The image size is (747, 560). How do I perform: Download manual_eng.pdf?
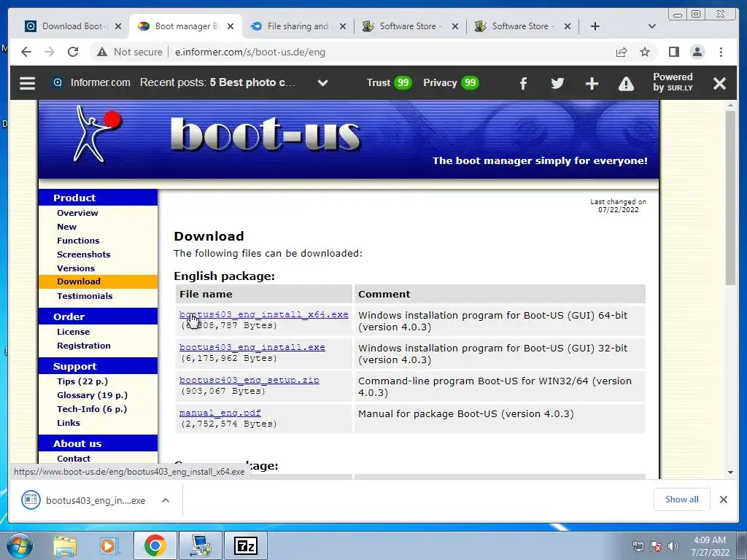[x=220, y=413]
